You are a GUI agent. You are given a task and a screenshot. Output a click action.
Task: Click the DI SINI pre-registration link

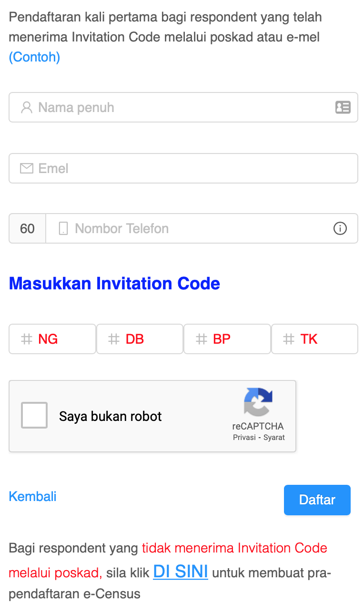coord(181,572)
